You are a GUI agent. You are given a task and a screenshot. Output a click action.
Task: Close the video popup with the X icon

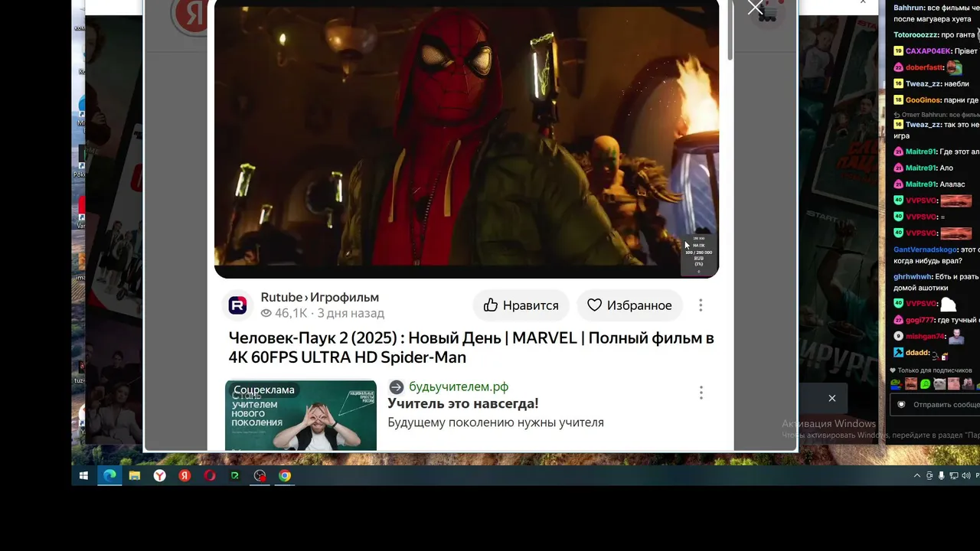[x=756, y=8]
